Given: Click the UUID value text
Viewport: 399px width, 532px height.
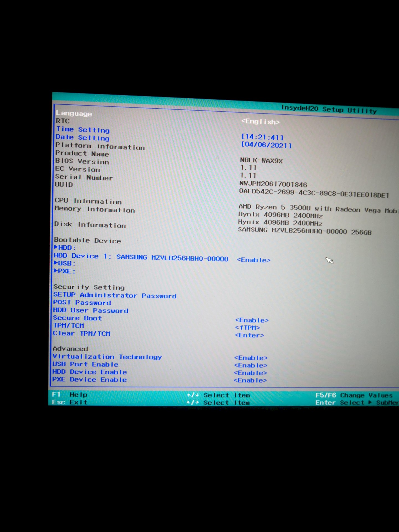Looking at the screenshot, I should [314, 193].
